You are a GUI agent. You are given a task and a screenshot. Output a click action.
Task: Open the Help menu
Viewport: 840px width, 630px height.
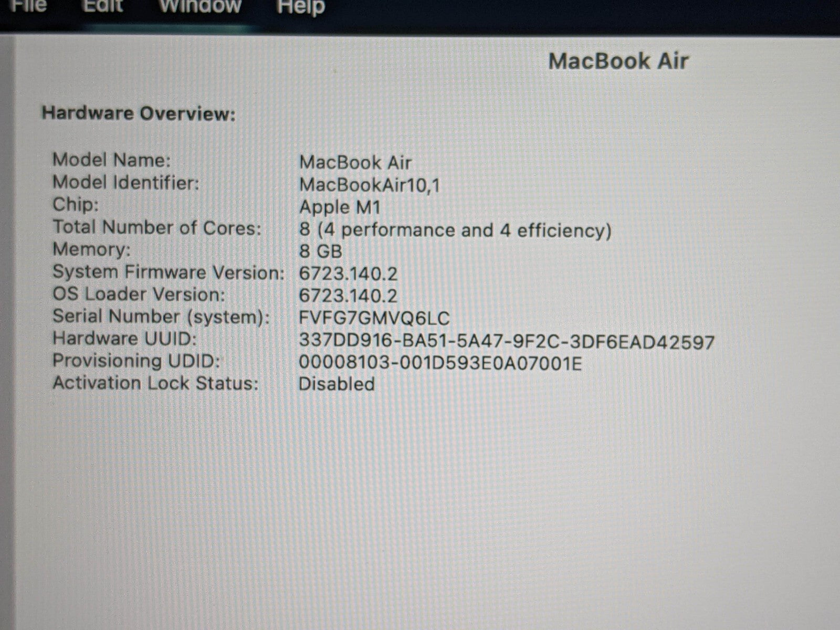[300, 7]
